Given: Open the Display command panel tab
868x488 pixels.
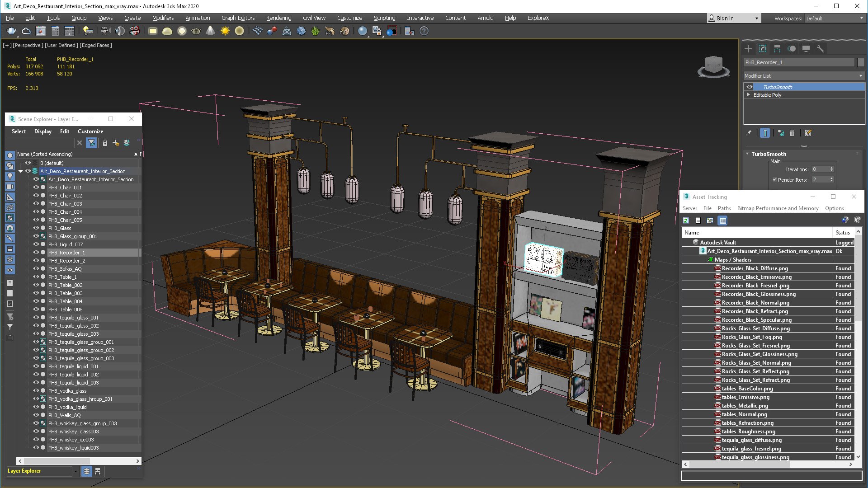Looking at the screenshot, I should [806, 49].
